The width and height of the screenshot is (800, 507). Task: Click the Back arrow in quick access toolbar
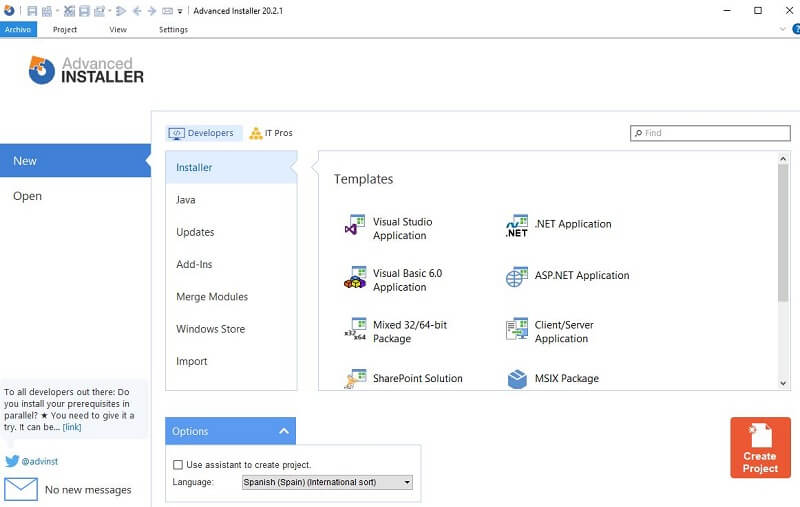pos(137,11)
